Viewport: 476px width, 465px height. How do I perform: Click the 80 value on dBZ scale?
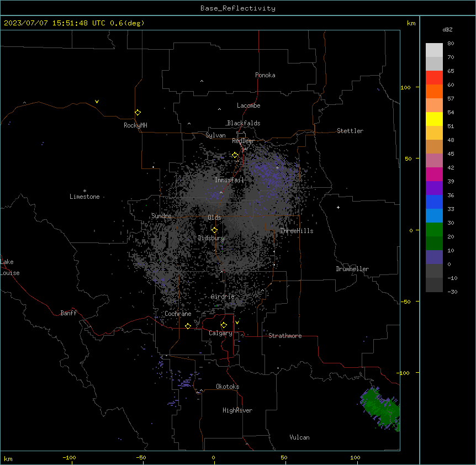(x=451, y=44)
